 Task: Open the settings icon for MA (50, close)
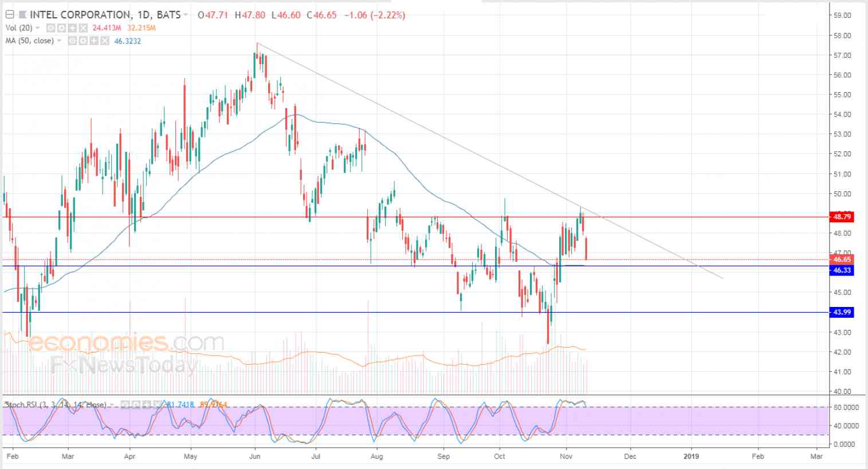(83, 41)
